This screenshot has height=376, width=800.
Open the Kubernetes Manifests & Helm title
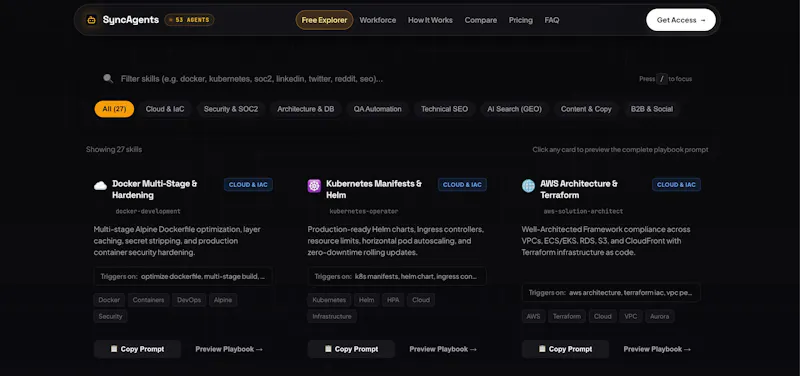tap(374, 189)
